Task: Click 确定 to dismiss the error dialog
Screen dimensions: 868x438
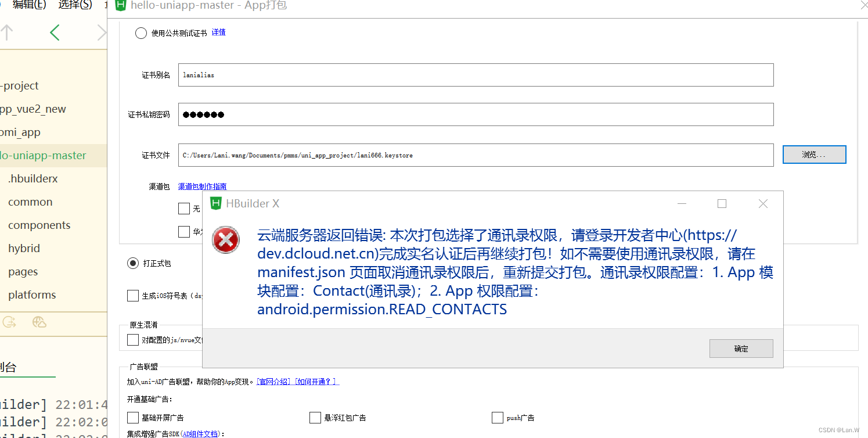Action: point(741,349)
